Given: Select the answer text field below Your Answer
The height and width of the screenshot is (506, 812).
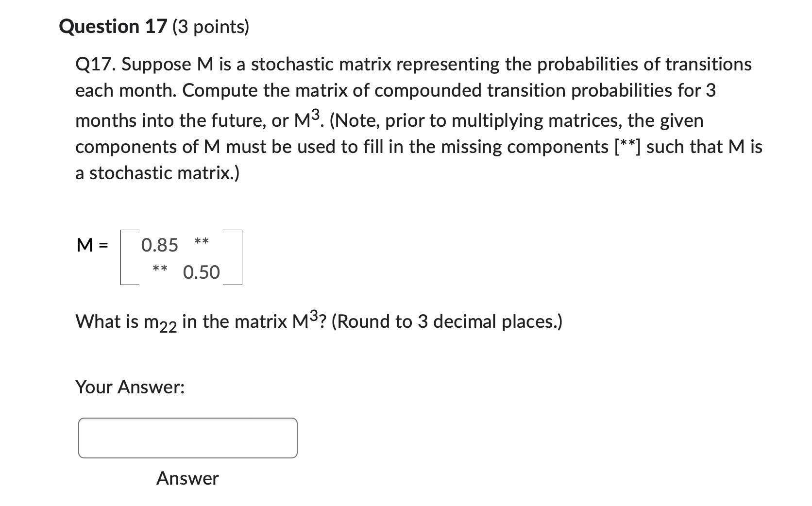Looking at the screenshot, I should tap(187, 437).
